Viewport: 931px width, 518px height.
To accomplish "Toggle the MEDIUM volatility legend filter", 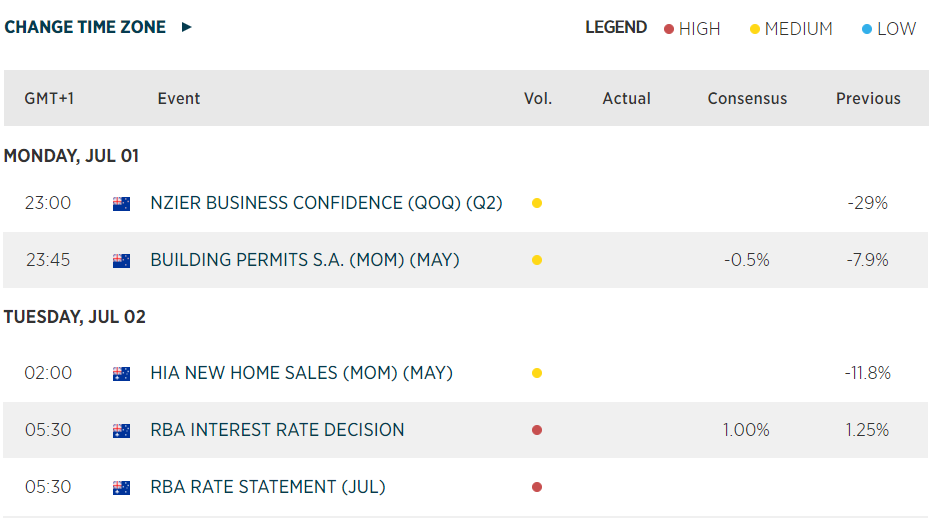I will coord(798,29).
